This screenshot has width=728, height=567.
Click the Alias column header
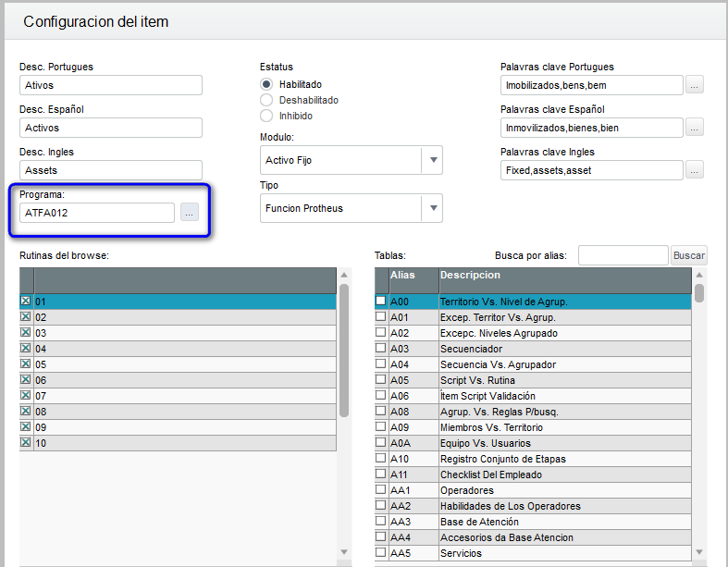coord(413,280)
